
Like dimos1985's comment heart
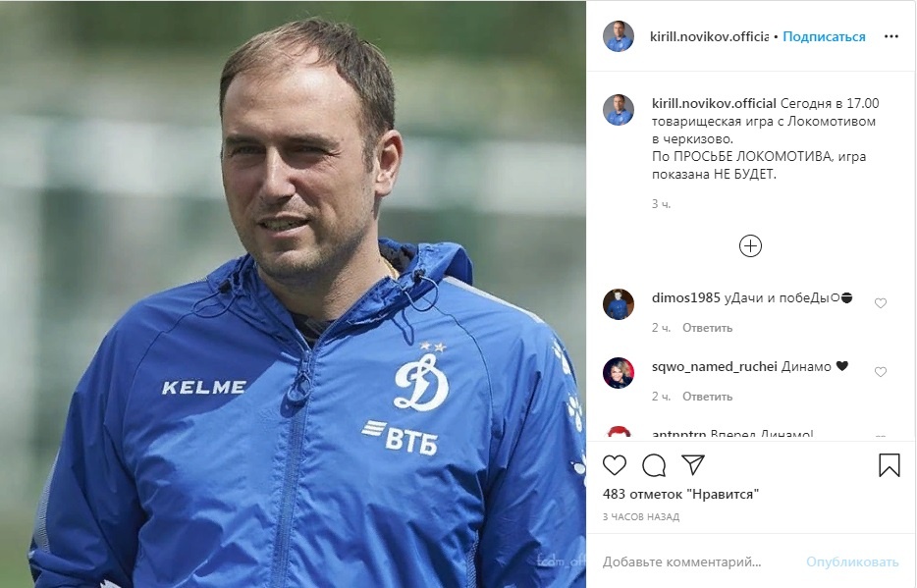(x=880, y=302)
